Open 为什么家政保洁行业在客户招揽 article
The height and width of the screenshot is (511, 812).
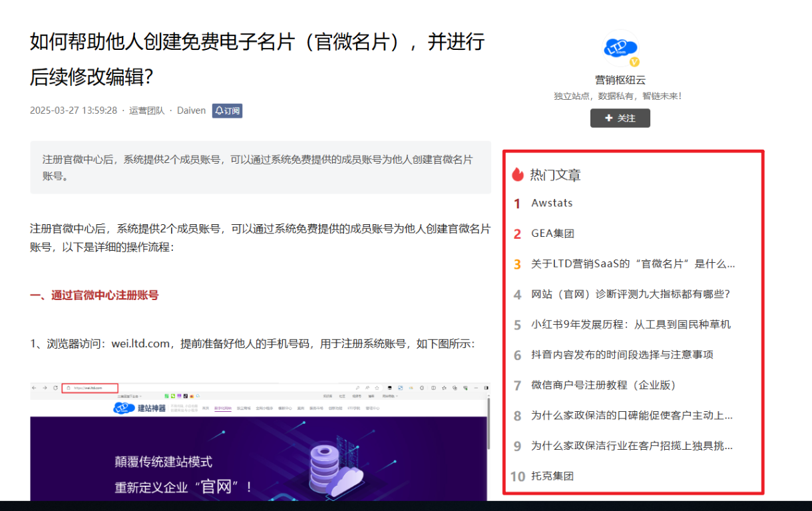coord(631,446)
